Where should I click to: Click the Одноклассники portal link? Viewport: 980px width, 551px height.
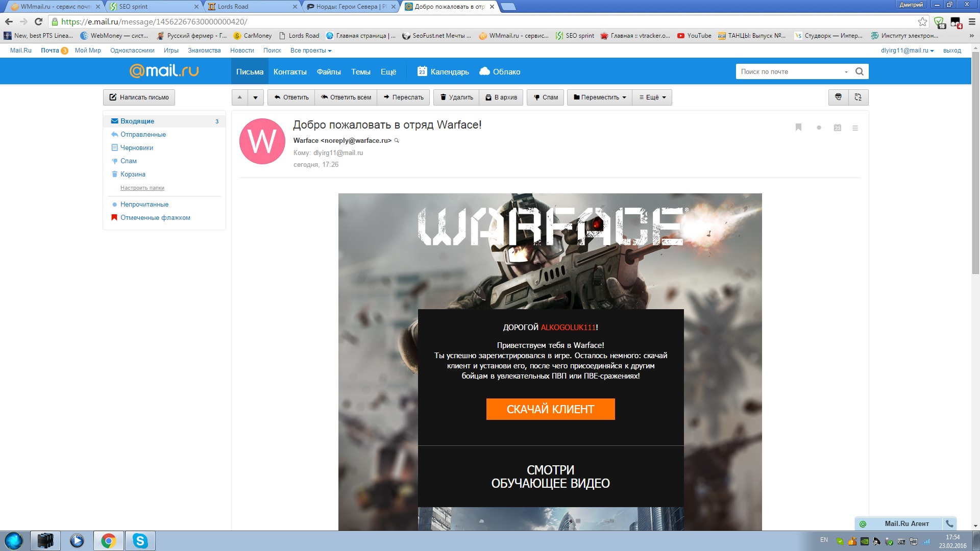(132, 51)
